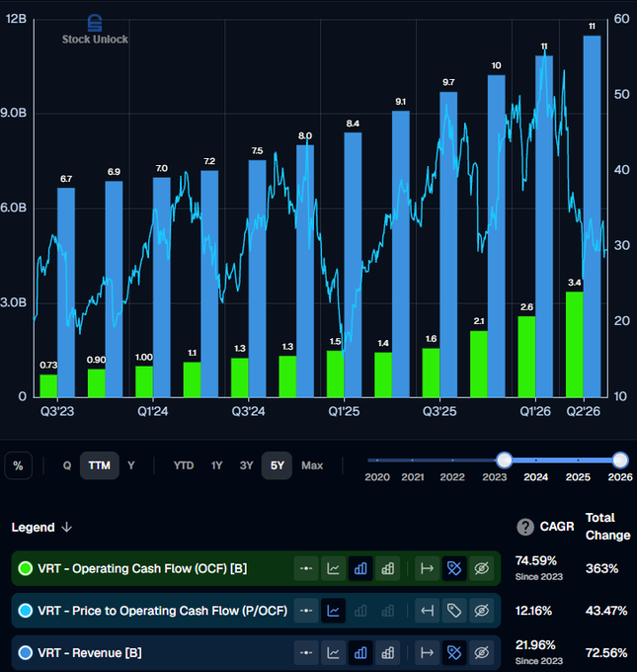Screen dimensions: 637x672
Task: Switch Operating Cash Flow to line chart
Action: point(333,568)
